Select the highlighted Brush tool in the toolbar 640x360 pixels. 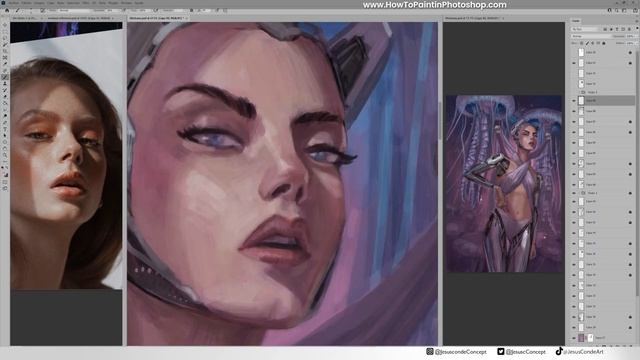(x=5, y=77)
